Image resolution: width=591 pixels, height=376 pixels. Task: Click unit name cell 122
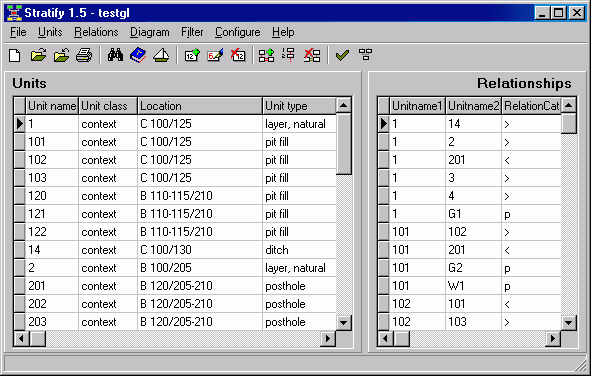52,232
